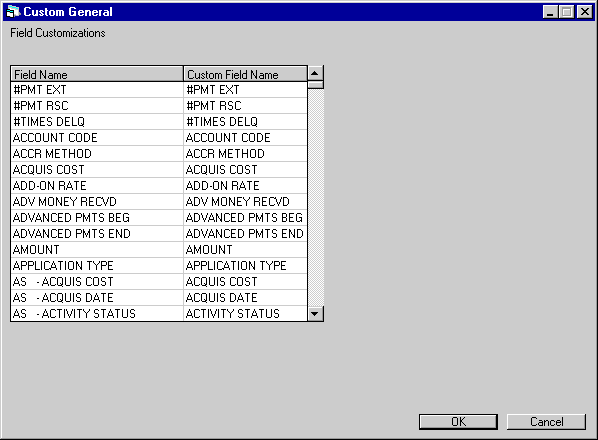Image resolution: width=598 pixels, height=440 pixels.
Task: Edit custom name for #PMT EXT
Action: point(245,90)
